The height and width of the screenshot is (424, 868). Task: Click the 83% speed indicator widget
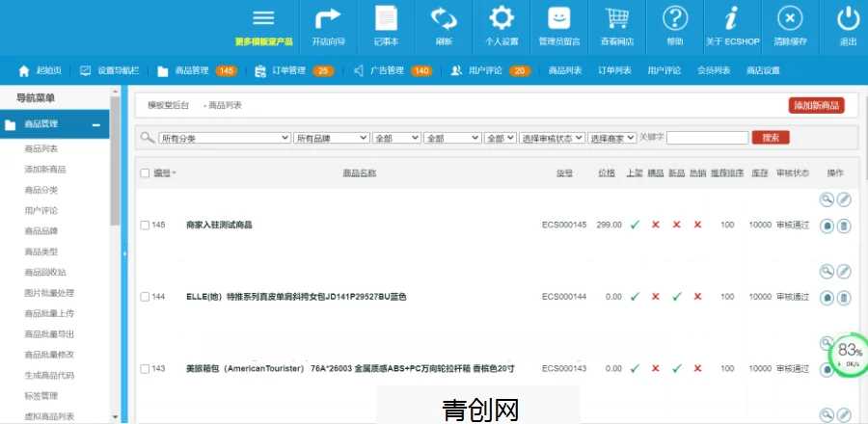[x=849, y=355]
